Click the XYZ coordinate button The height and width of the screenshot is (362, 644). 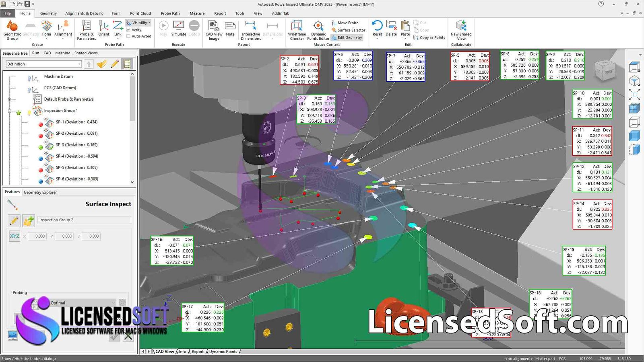click(14, 236)
